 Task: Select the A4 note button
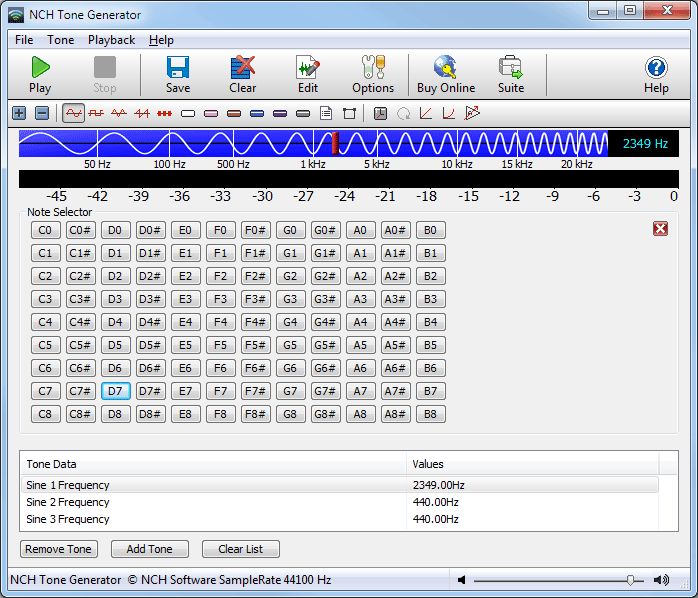coord(360,322)
